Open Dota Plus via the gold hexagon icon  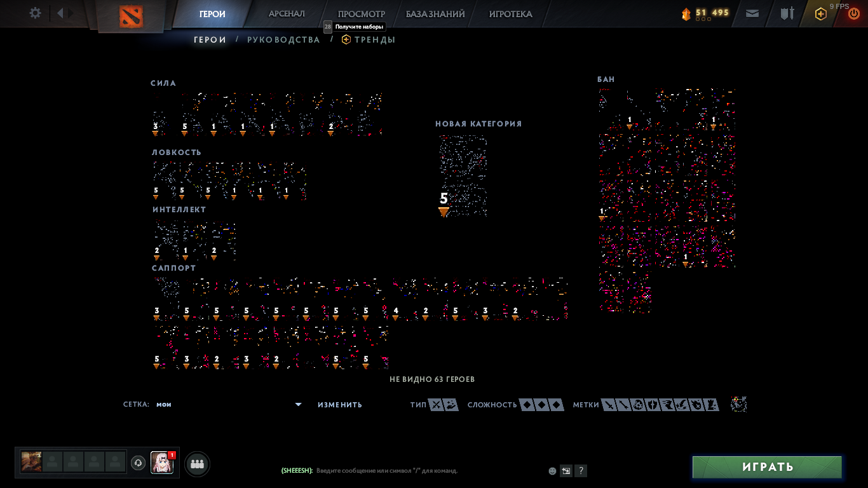[x=820, y=13]
